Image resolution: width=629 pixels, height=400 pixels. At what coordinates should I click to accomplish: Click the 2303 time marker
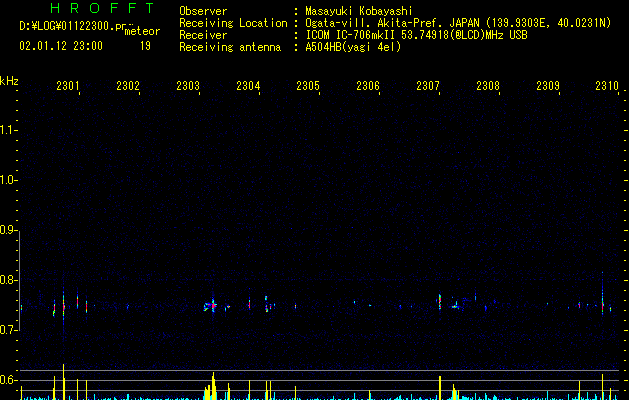[x=188, y=86]
